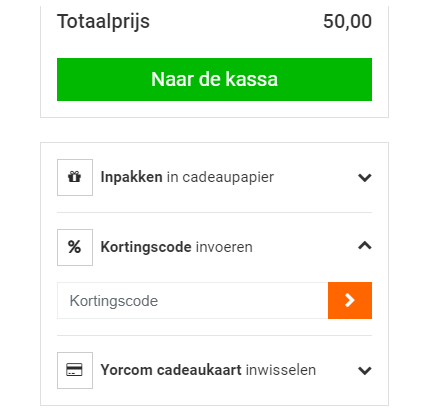Click the bold 'Yorcom cadeaukaart' text
This screenshot has height=420, width=430.
[171, 370]
